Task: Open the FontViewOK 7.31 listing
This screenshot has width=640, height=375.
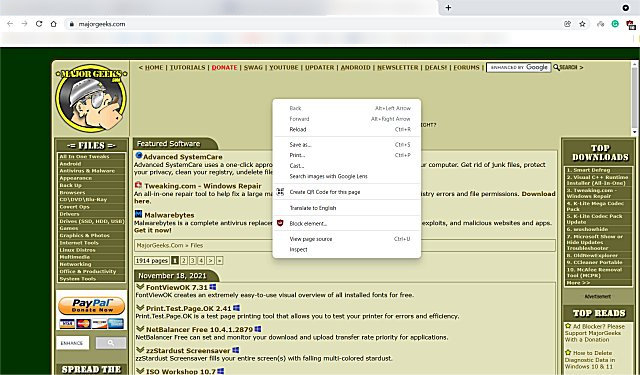Action: pos(177,287)
